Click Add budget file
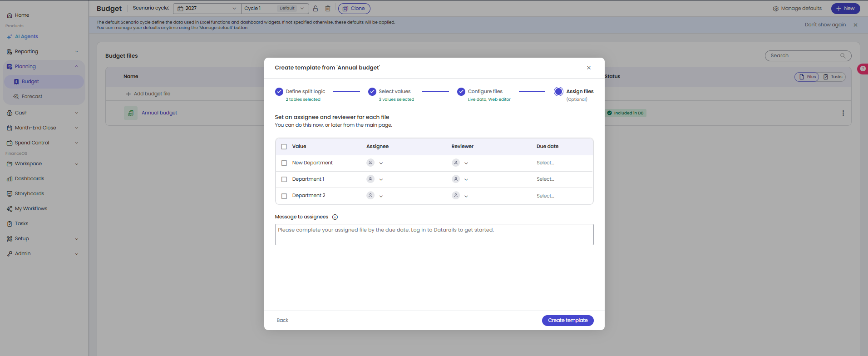Viewport: 868px width, 356px height. tap(148, 94)
